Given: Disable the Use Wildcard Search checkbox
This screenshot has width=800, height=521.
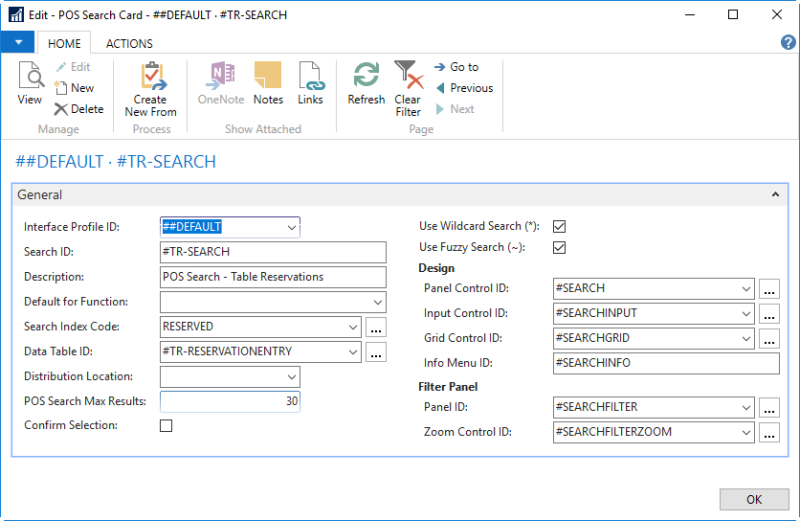Looking at the screenshot, I should (560, 227).
